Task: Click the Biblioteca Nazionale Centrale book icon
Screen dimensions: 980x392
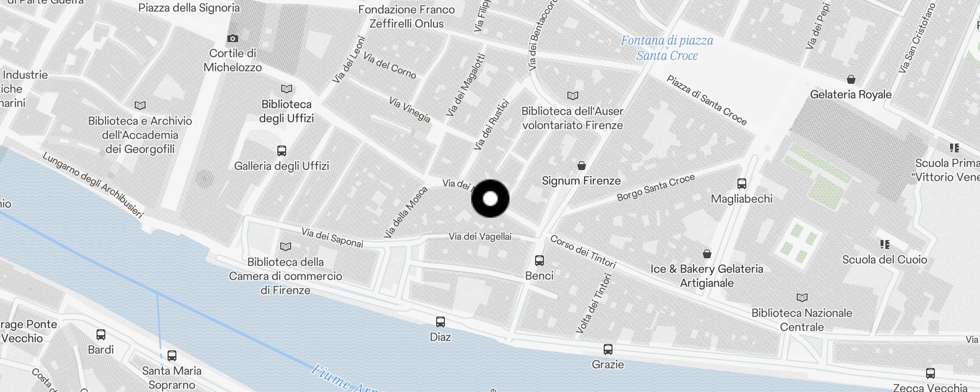Action: [802, 297]
